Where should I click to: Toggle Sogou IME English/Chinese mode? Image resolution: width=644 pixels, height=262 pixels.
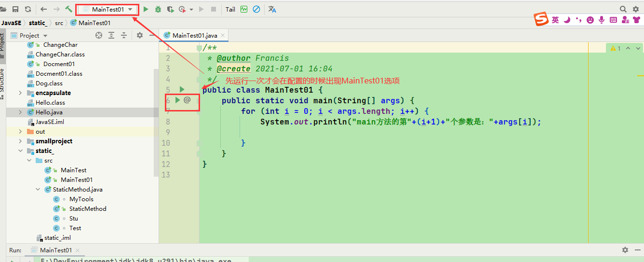[555, 20]
